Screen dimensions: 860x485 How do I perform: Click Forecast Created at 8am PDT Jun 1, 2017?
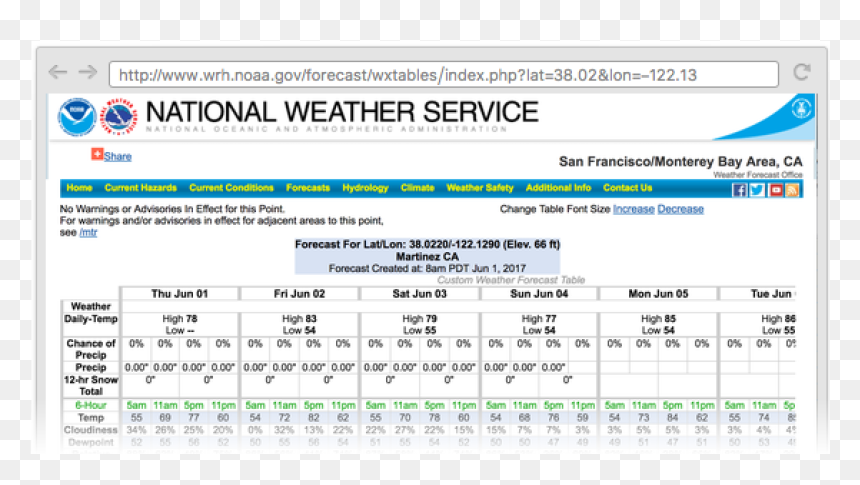coord(427,268)
